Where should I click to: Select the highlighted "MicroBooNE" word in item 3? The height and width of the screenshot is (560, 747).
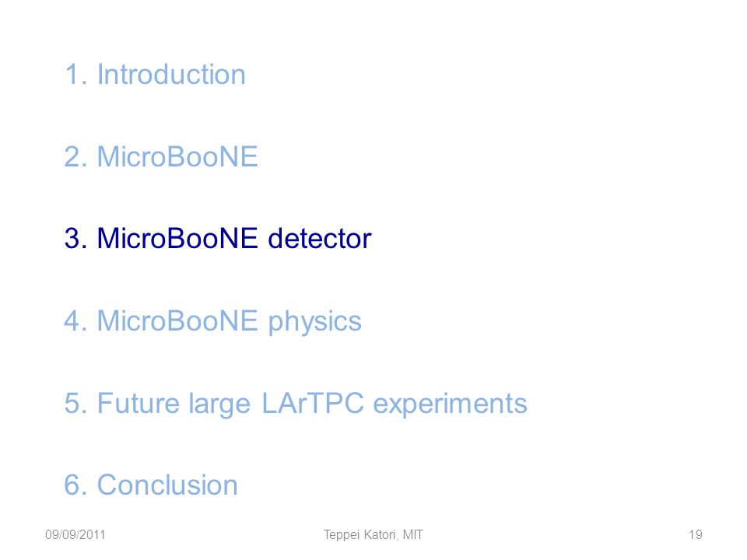[x=177, y=239]
